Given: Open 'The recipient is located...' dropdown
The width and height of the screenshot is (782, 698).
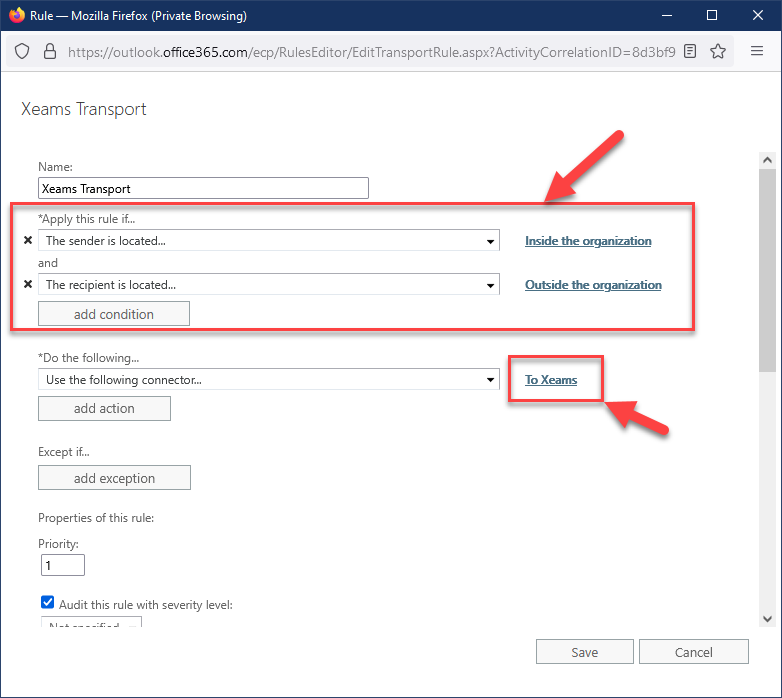Looking at the screenshot, I should click(269, 284).
